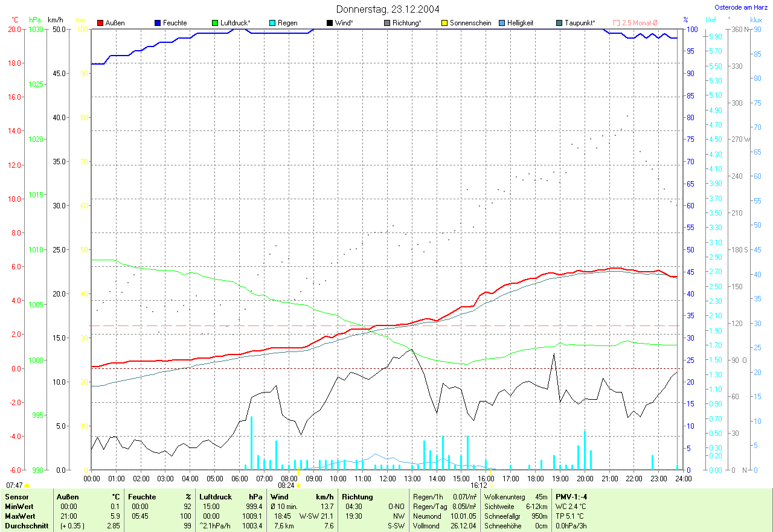This screenshot has width=773, height=532.
Task: Click the red Außen legend swatch
Action: pos(100,23)
